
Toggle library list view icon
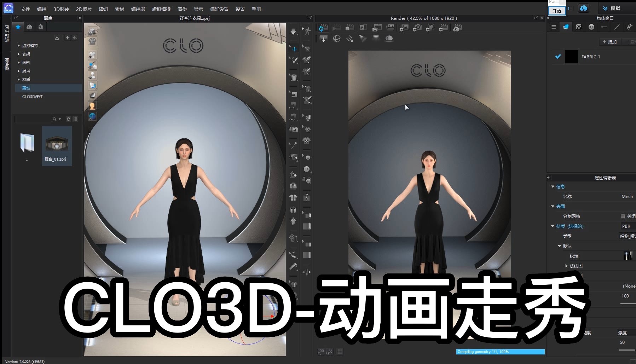[75, 119]
